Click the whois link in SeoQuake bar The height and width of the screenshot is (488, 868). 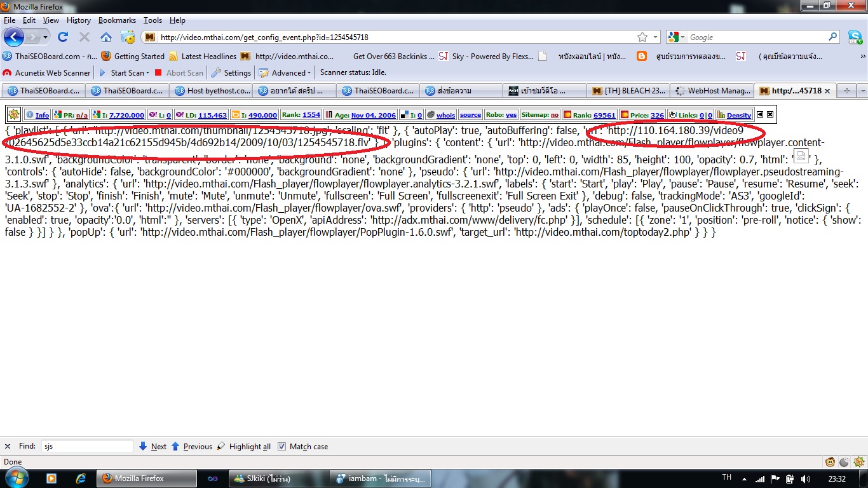pyautogui.click(x=445, y=115)
